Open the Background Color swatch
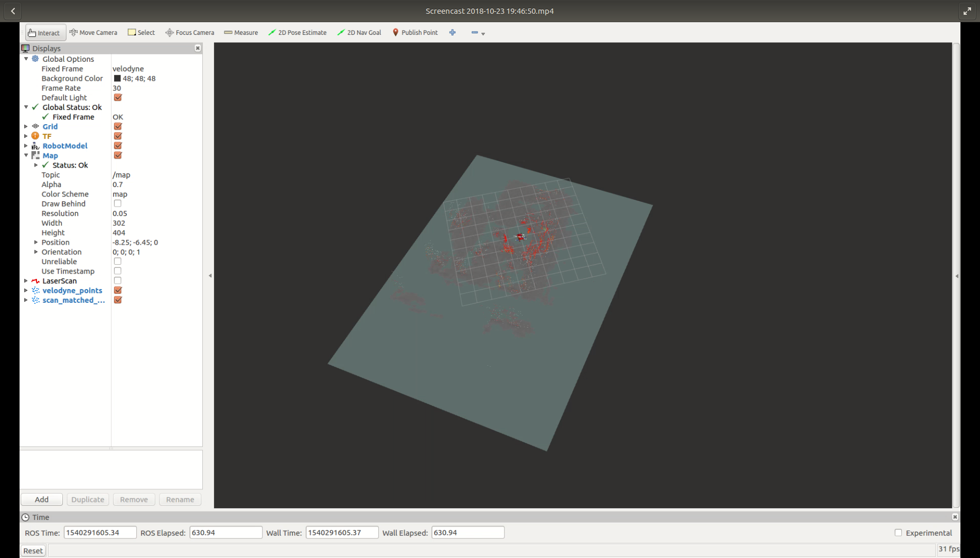980x558 pixels. 117,78
